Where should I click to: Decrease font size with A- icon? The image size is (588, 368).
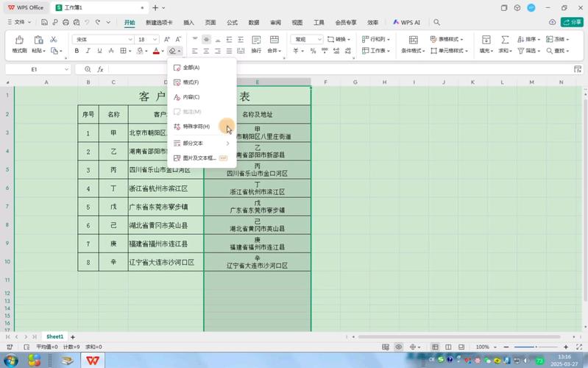coord(179,40)
